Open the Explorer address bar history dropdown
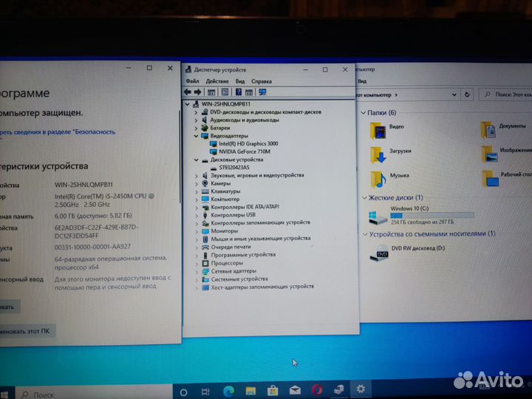Screen dimensions: 532x399 point(454,95)
